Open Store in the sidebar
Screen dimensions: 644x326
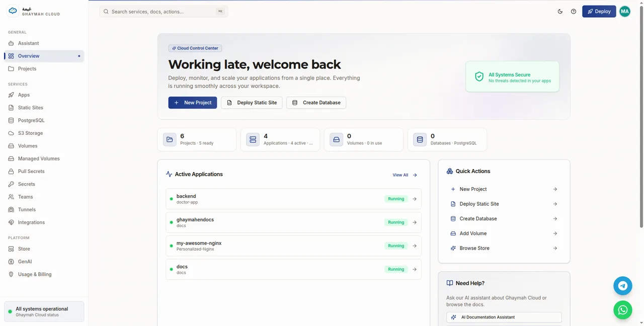click(44, 249)
